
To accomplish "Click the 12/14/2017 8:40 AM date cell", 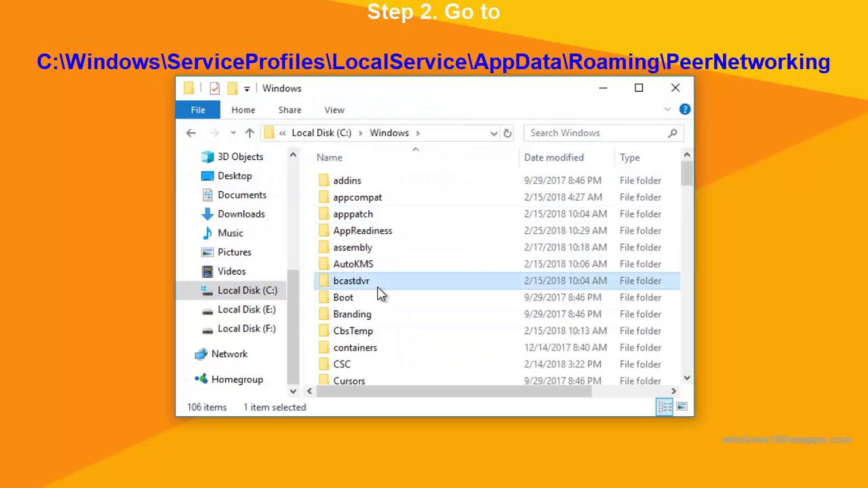I will [x=562, y=348].
